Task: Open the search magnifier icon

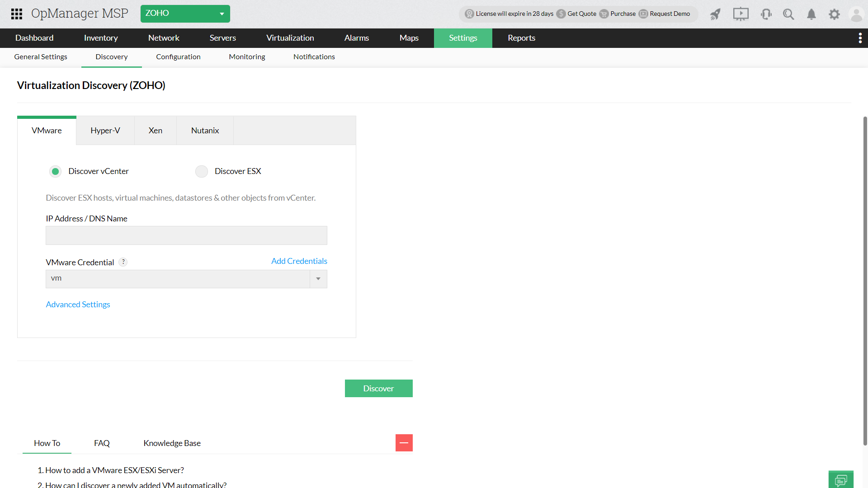Action: pos(788,14)
